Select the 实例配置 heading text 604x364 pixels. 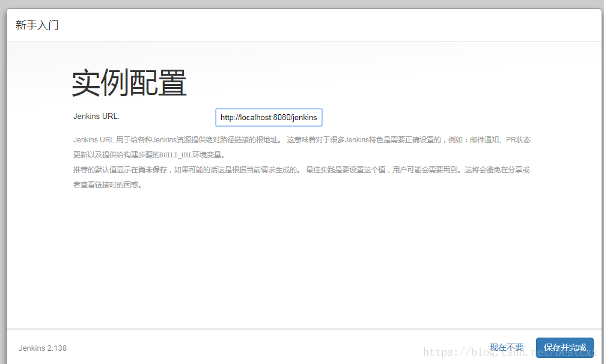click(129, 83)
